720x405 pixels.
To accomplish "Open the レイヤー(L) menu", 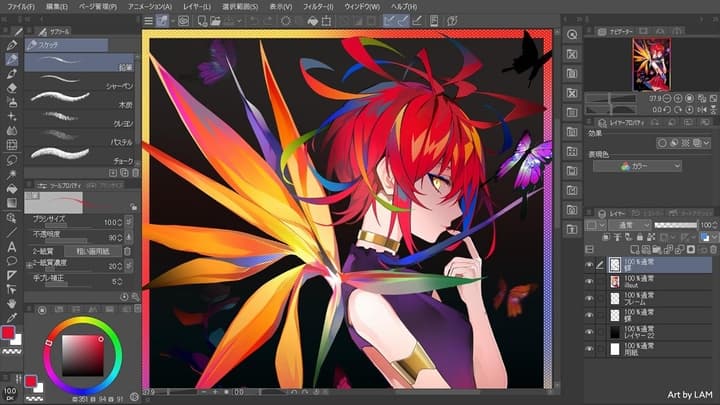I will (197, 6).
